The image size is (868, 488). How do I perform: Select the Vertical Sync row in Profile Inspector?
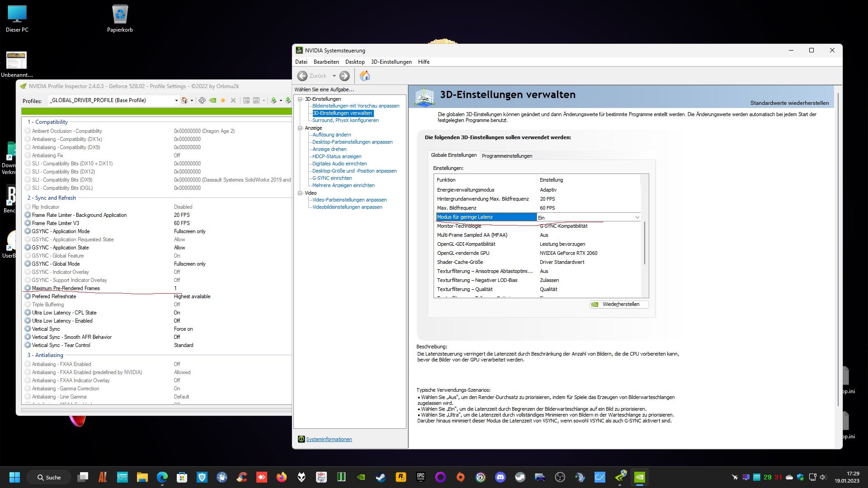click(x=157, y=329)
